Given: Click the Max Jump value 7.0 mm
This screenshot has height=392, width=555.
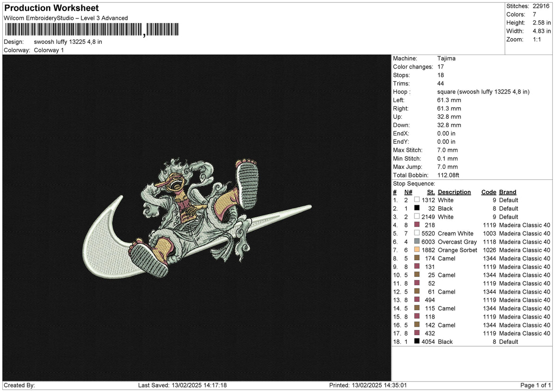Looking at the screenshot, I should (447, 167).
